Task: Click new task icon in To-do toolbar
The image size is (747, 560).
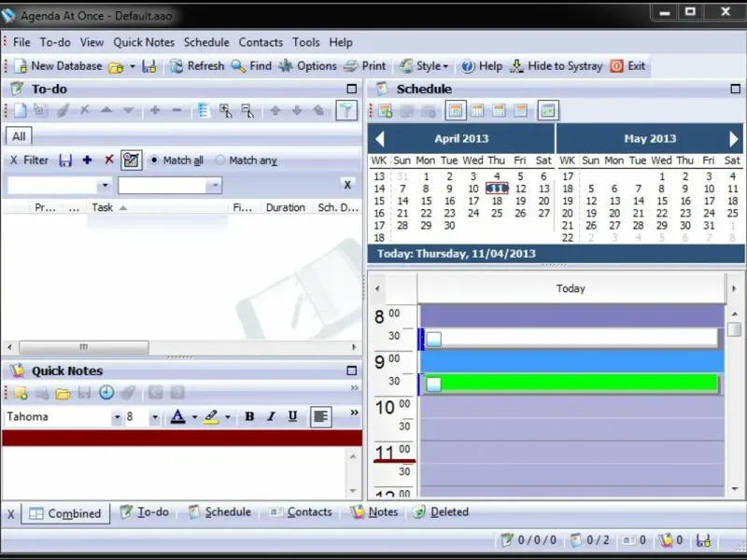Action: [20, 110]
